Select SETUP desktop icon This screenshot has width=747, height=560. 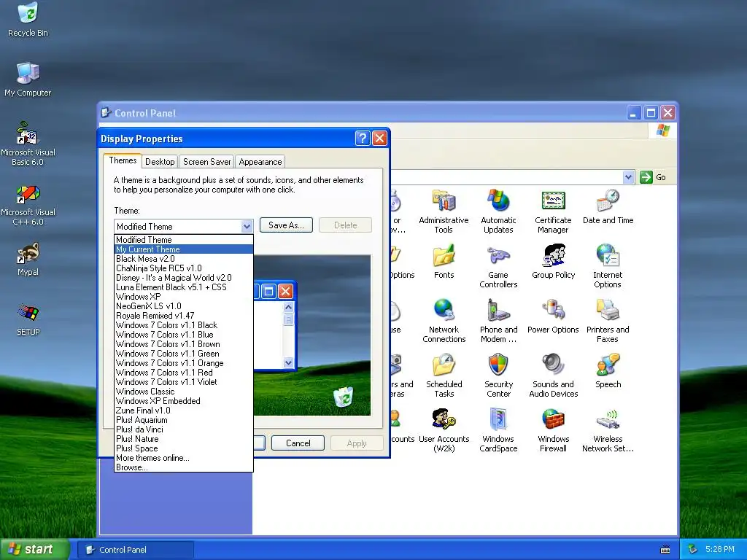(x=28, y=319)
